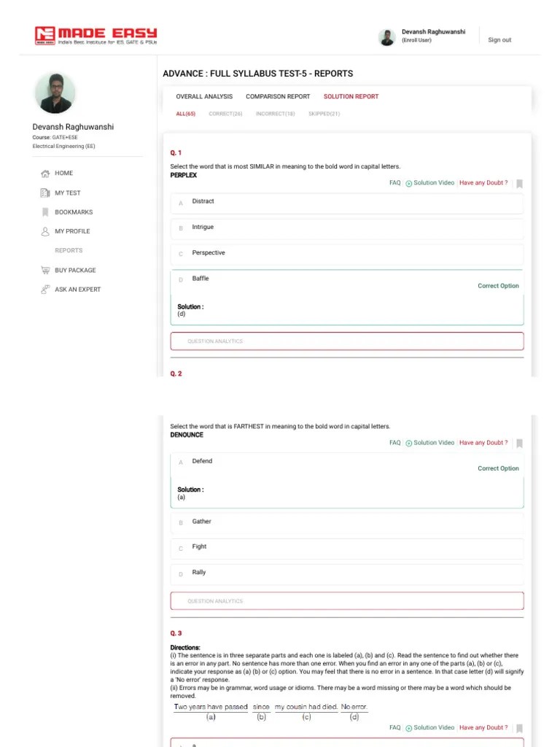560x747 pixels.
Task: Click the Bookmarks ribbon icon in sidebar
Action: point(45,212)
